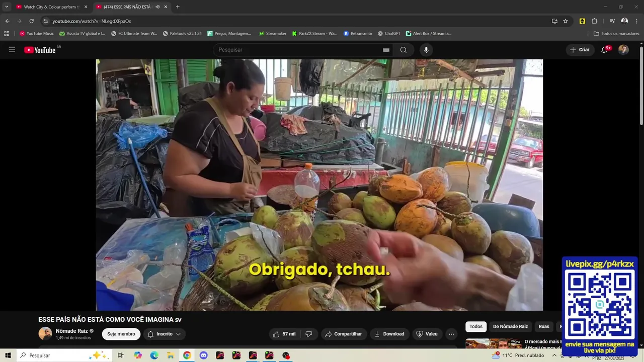Open ParkZX Stream bookmark
This screenshot has width=644, height=362.
pyautogui.click(x=315, y=34)
